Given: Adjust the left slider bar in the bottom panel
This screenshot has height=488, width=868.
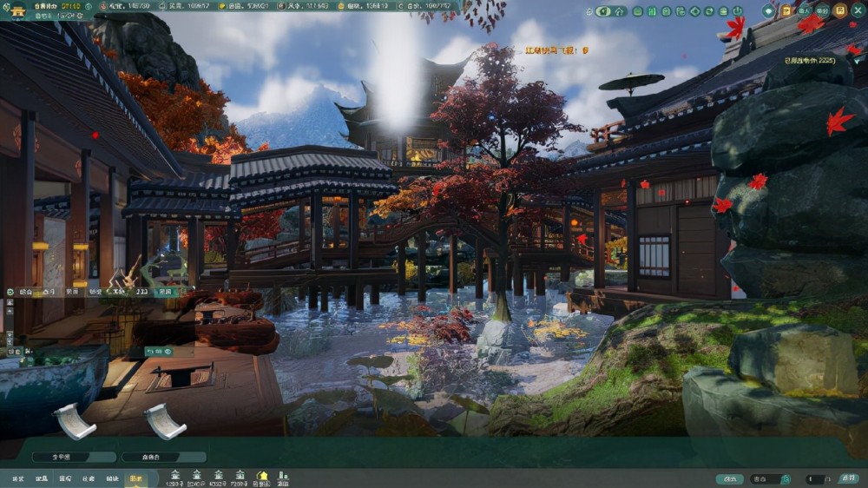Looking at the screenshot, I should 74,457.
